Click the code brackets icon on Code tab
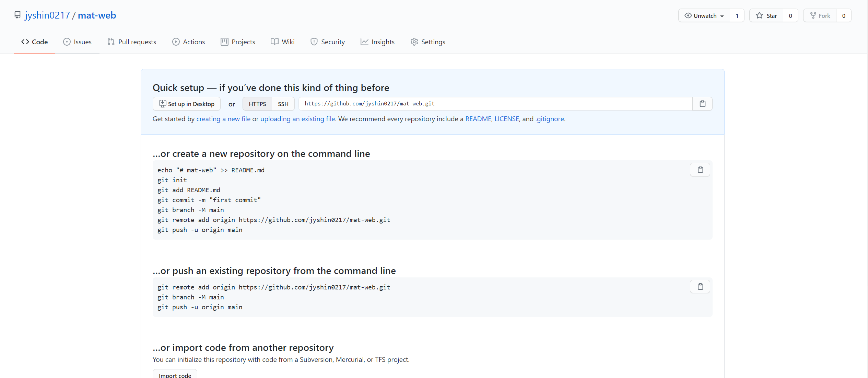868x378 pixels. (x=25, y=42)
